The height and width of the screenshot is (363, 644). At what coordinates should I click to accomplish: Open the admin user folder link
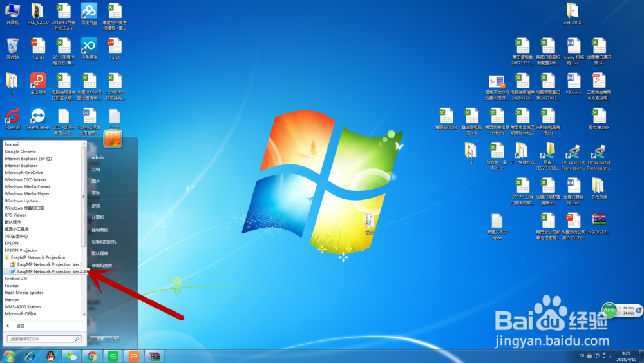[98, 157]
